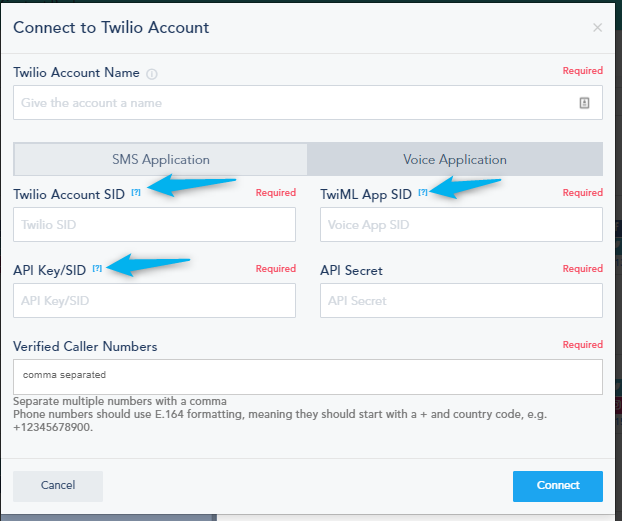This screenshot has height=521, width=622.
Task: Click 'Required' beside API Secret
Action: 583,269
